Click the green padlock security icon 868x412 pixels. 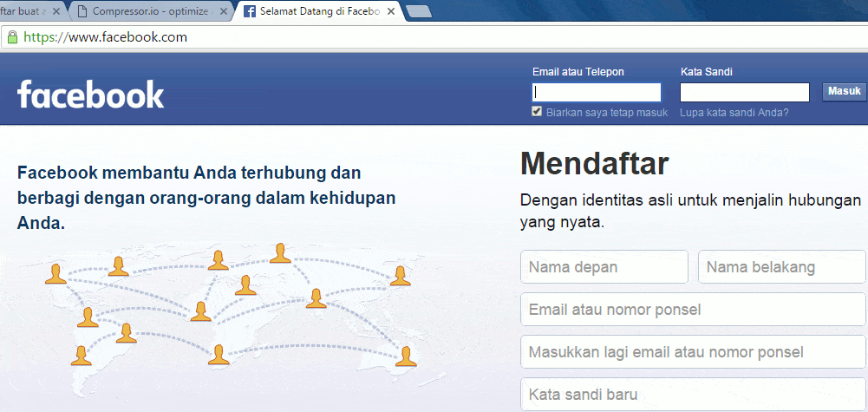(x=12, y=37)
